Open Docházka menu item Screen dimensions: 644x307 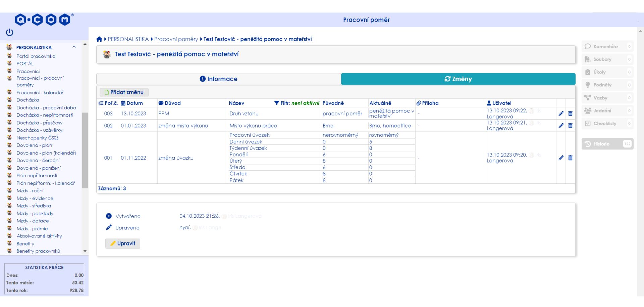pos(28,100)
